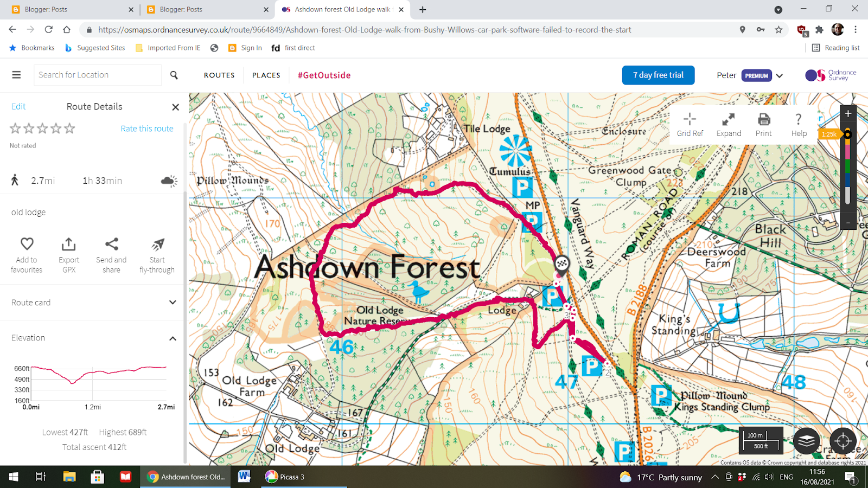The image size is (868, 488).
Task: Click the search magnifier icon
Action: point(174,75)
